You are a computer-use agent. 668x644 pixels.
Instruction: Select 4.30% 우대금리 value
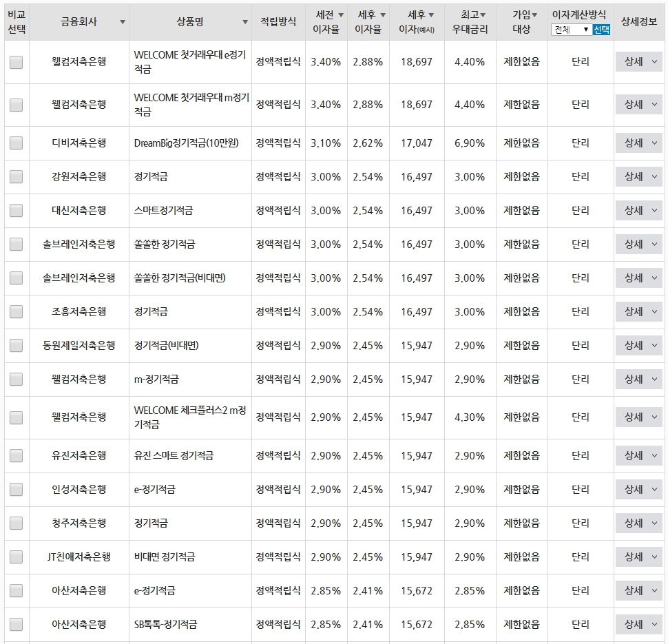point(470,417)
